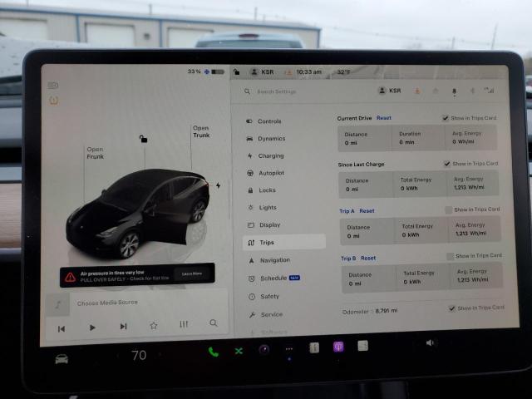Screen dimensions: 532x399
Task: Open KSR profile menu in top status bar
Action: (x=262, y=72)
